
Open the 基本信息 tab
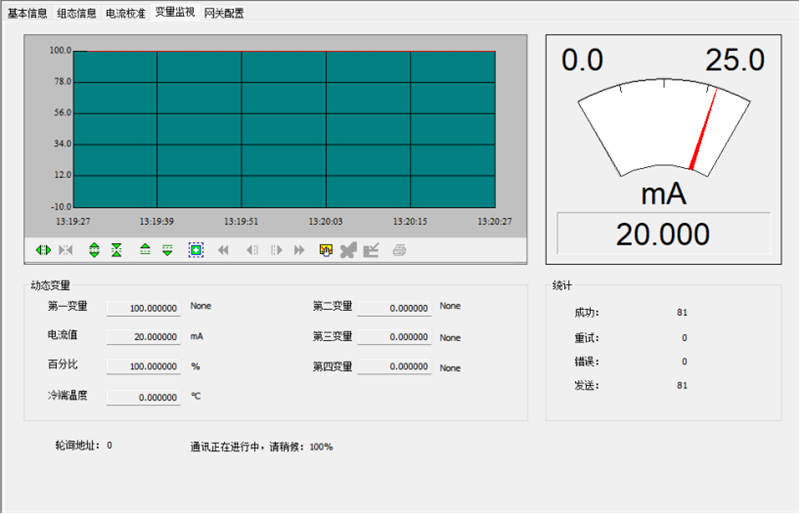click(28, 13)
